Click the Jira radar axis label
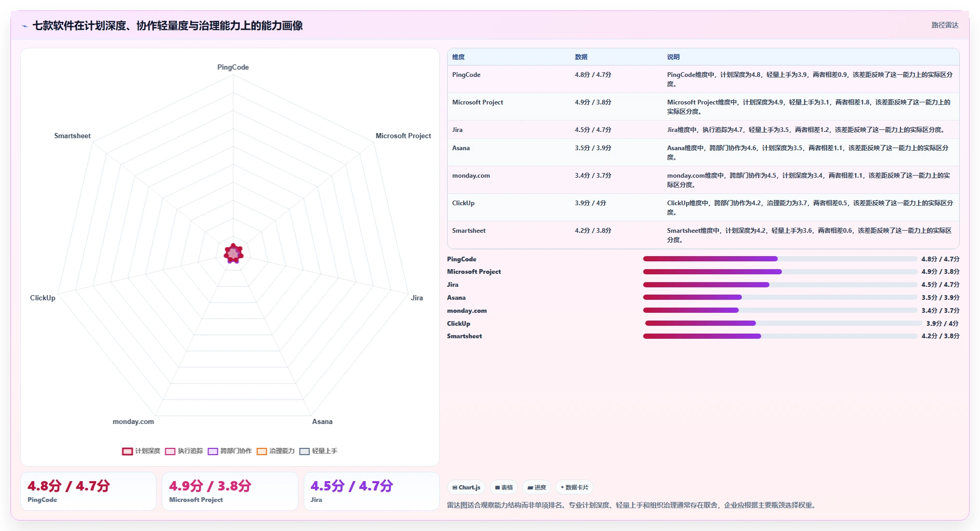Image resolution: width=980 pixels, height=531 pixels. pos(417,298)
